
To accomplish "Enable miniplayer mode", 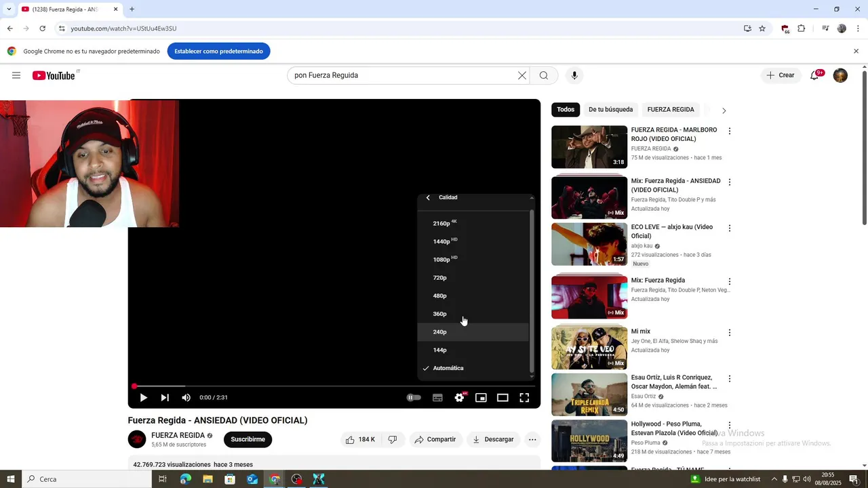I will tap(481, 398).
